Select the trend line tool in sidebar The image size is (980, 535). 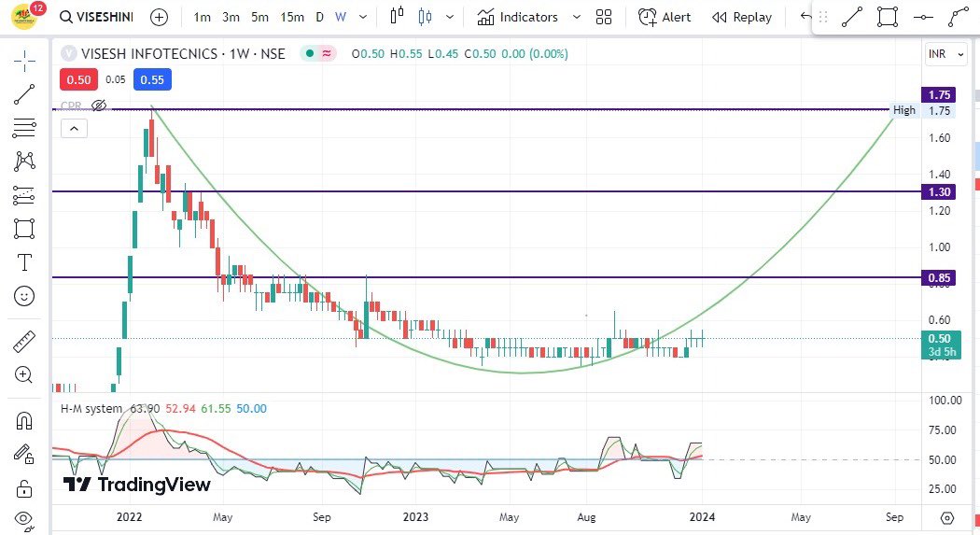point(24,95)
